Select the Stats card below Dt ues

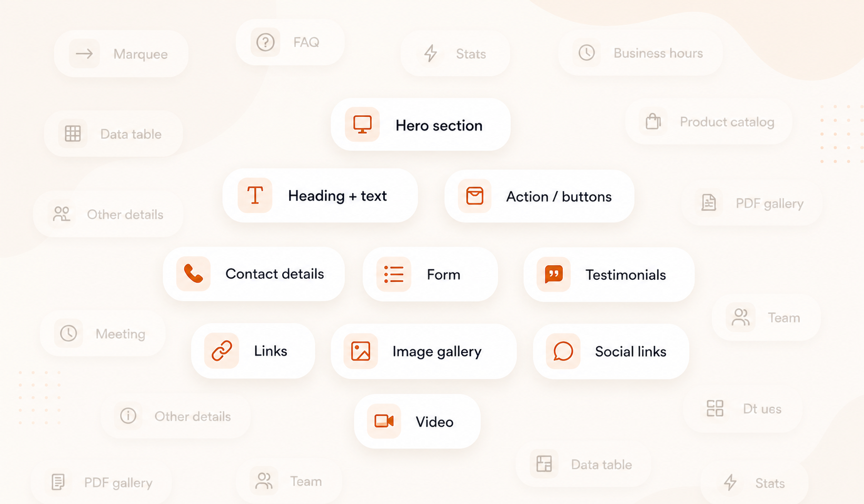754,482
